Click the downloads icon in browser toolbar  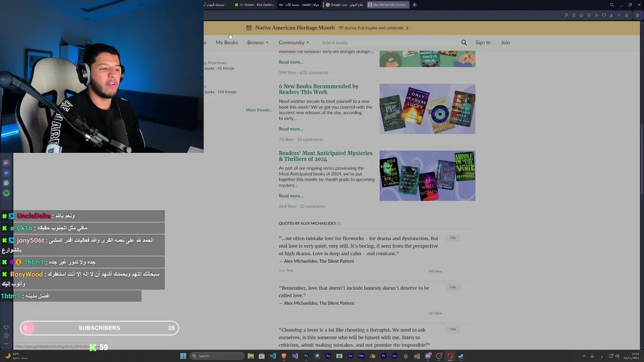611,15
